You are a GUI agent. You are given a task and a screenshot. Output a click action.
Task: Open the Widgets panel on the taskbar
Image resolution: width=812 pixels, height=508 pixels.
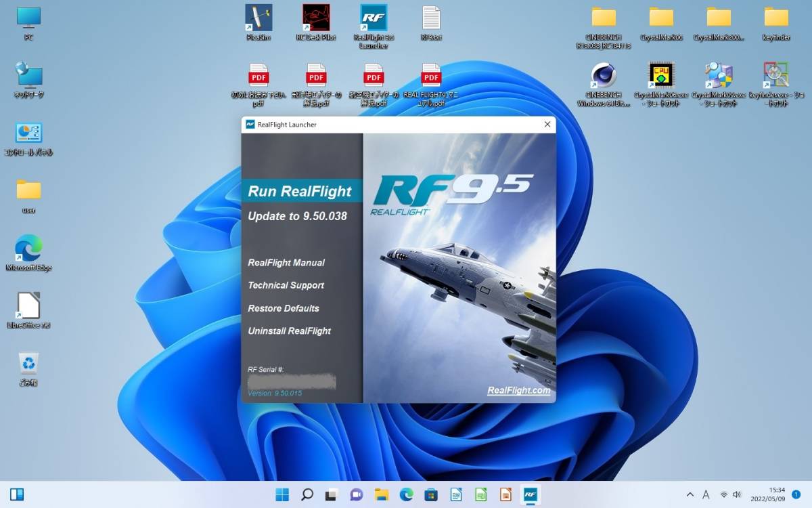(17, 494)
